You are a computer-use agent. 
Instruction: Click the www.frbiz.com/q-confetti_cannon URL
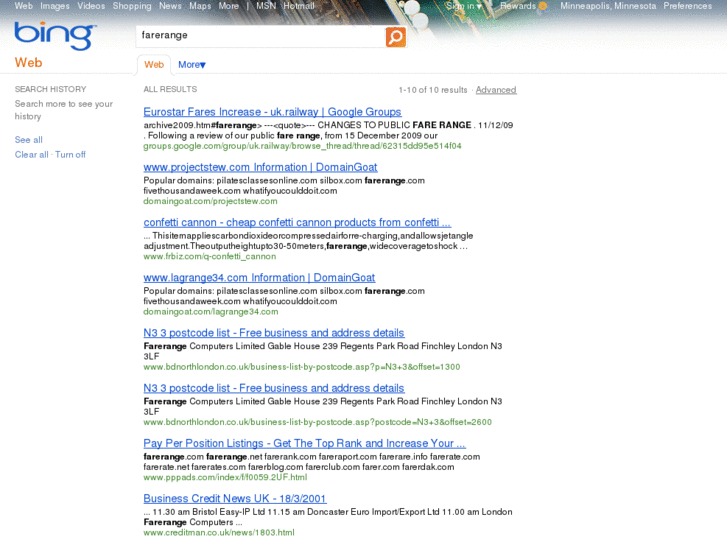tap(210, 256)
